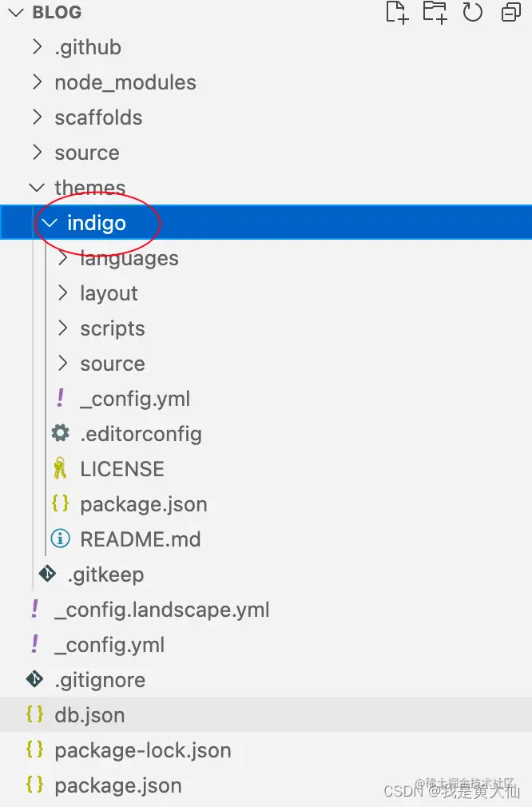Click the key icon beside LICENSE
This screenshot has width=532, height=807.
pos(60,468)
